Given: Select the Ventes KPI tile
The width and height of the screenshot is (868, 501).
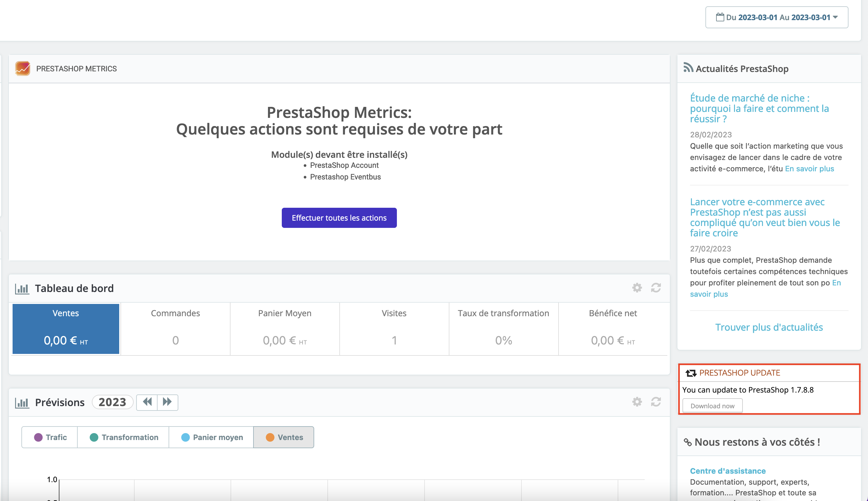Looking at the screenshot, I should click(66, 329).
